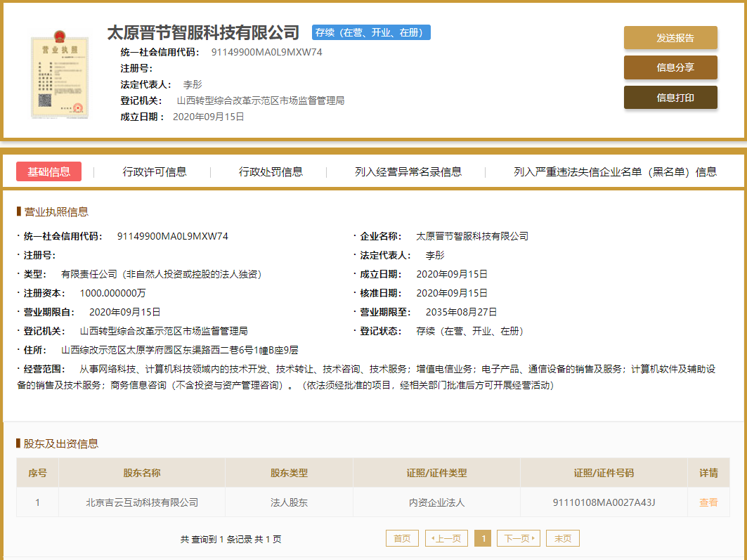Click the 证照/证件类型 column header
Image resolution: width=747 pixels, height=560 pixels.
436,473
